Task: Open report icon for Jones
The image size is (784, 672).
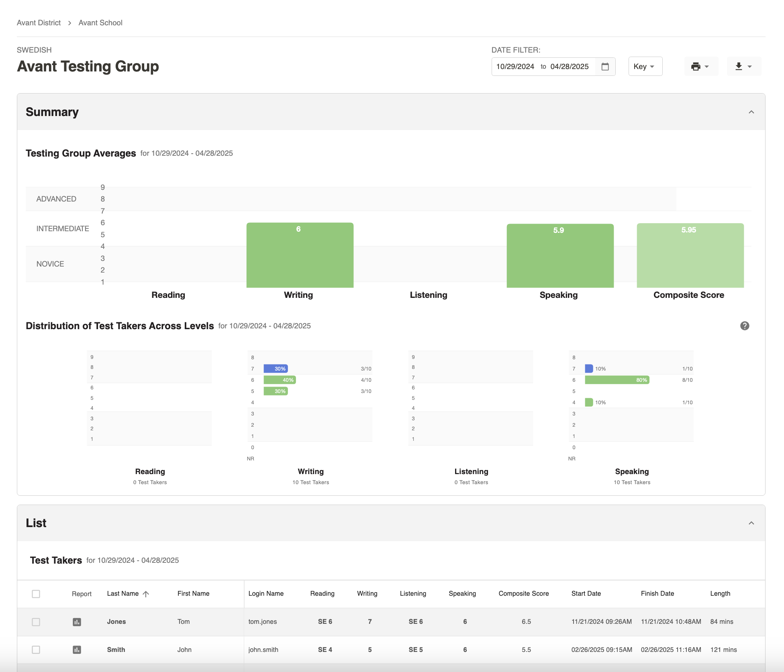Action: [x=77, y=622]
